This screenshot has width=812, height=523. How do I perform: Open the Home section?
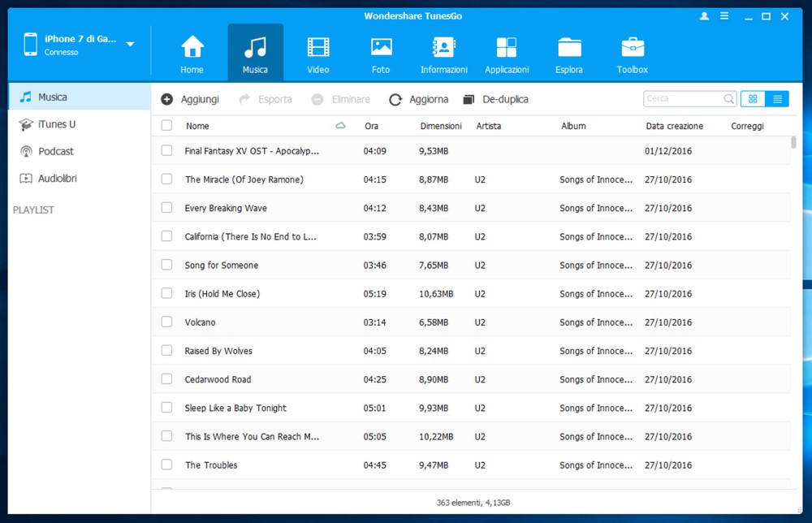click(192, 54)
